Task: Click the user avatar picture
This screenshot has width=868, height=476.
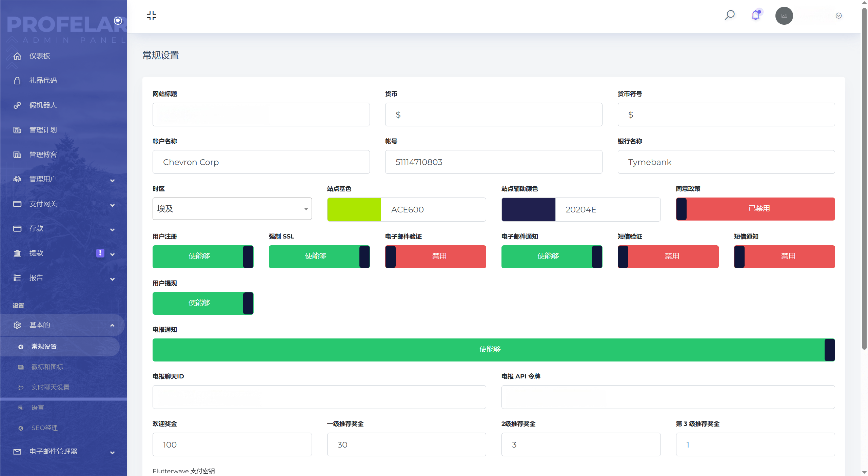Action: coord(784,16)
